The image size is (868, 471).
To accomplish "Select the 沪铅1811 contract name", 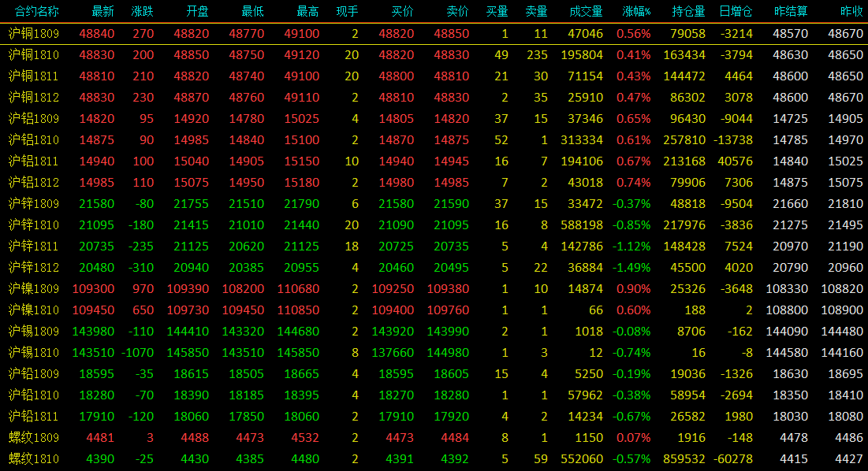I will click(x=34, y=417).
